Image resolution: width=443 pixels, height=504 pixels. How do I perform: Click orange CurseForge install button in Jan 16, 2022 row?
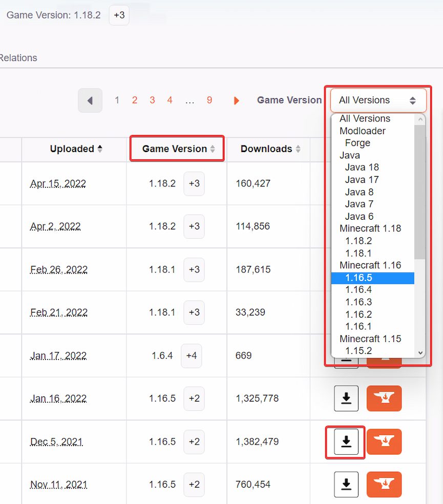point(384,398)
